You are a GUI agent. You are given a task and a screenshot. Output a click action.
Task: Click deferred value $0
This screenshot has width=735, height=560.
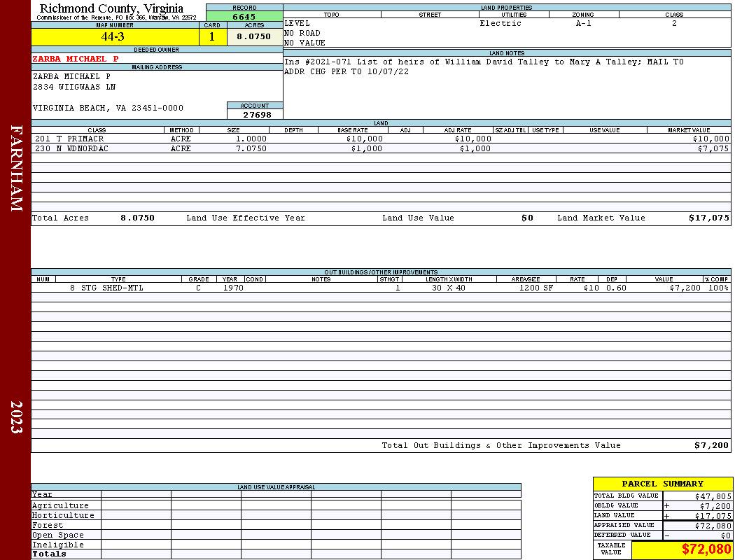(x=726, y=535)
